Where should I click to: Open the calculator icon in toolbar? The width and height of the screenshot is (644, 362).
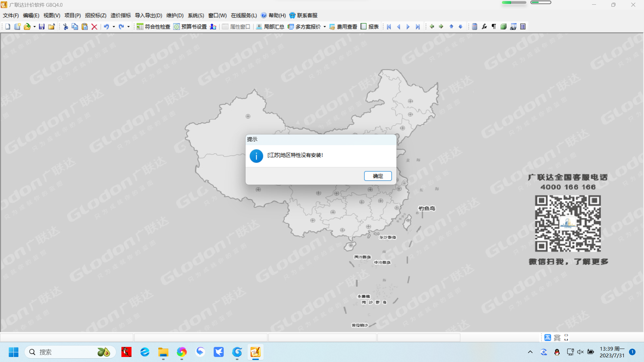point(475,27)
